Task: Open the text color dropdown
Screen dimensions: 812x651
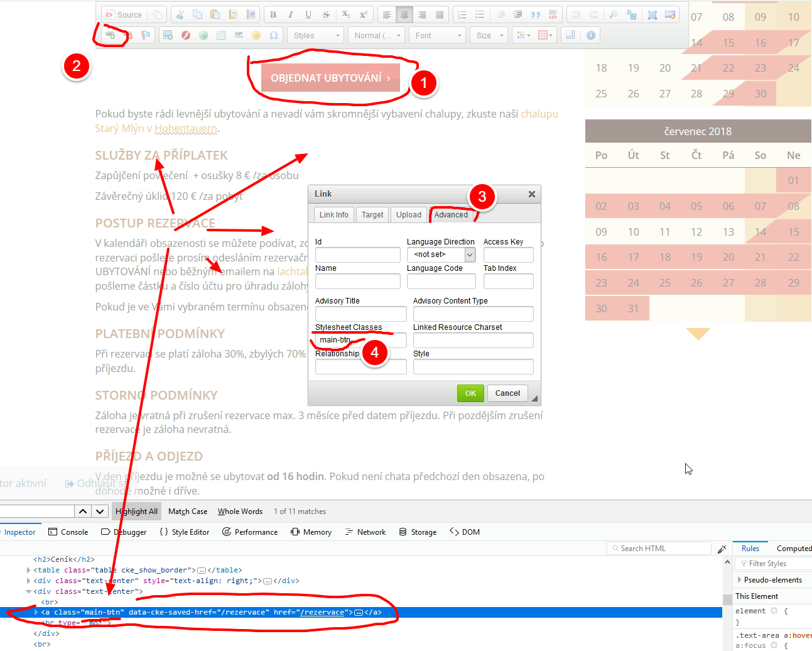Action: 522,35
